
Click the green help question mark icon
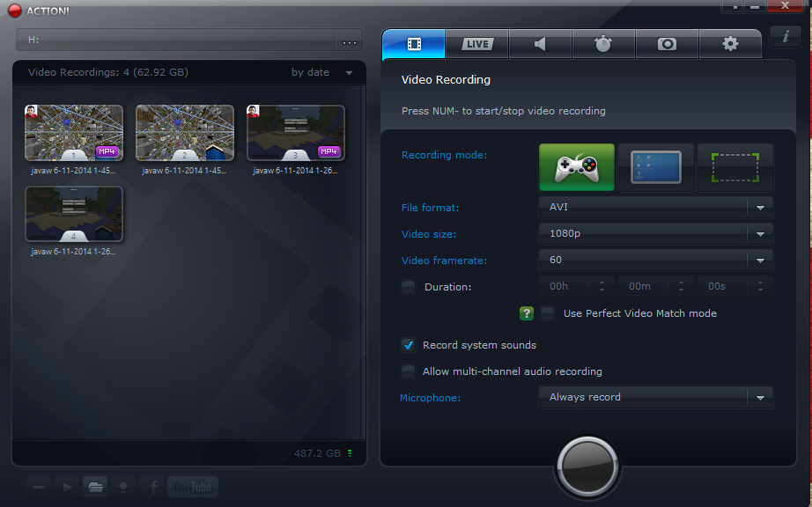click(526, 313)
